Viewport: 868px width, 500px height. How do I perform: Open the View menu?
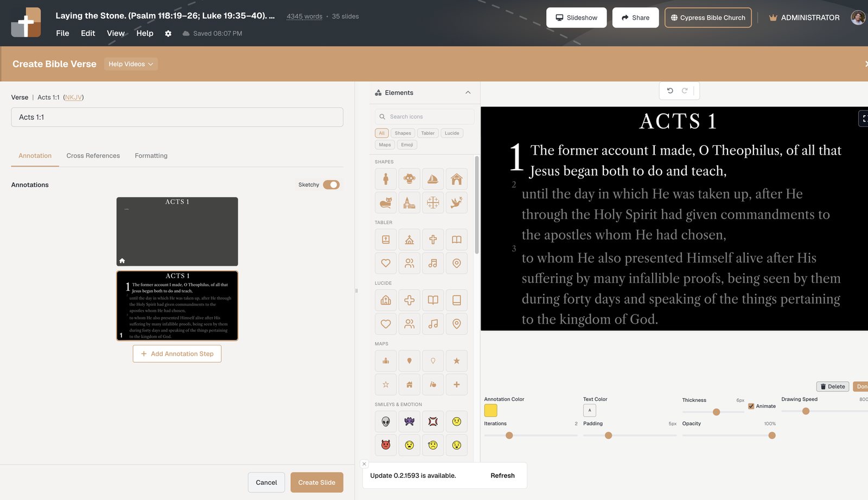[116, 34]
